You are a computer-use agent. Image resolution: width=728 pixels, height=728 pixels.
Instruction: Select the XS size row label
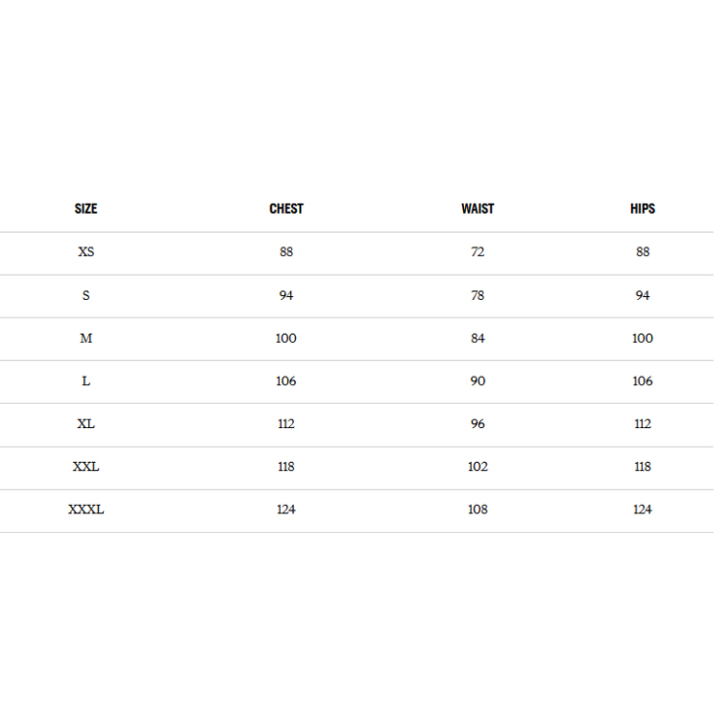pyautogui.click(x=86, y=252)
